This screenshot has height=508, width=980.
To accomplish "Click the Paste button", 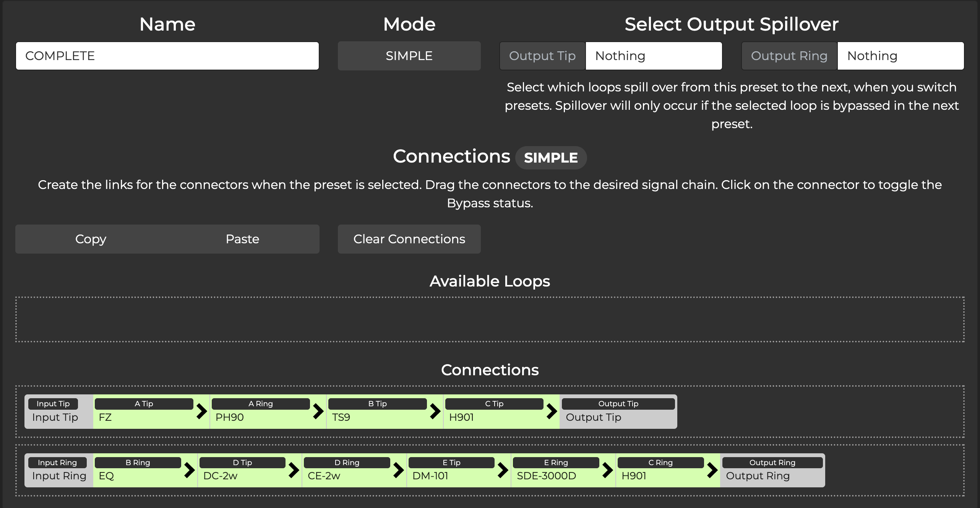I will pyautogui.click(x=242, y=239).
